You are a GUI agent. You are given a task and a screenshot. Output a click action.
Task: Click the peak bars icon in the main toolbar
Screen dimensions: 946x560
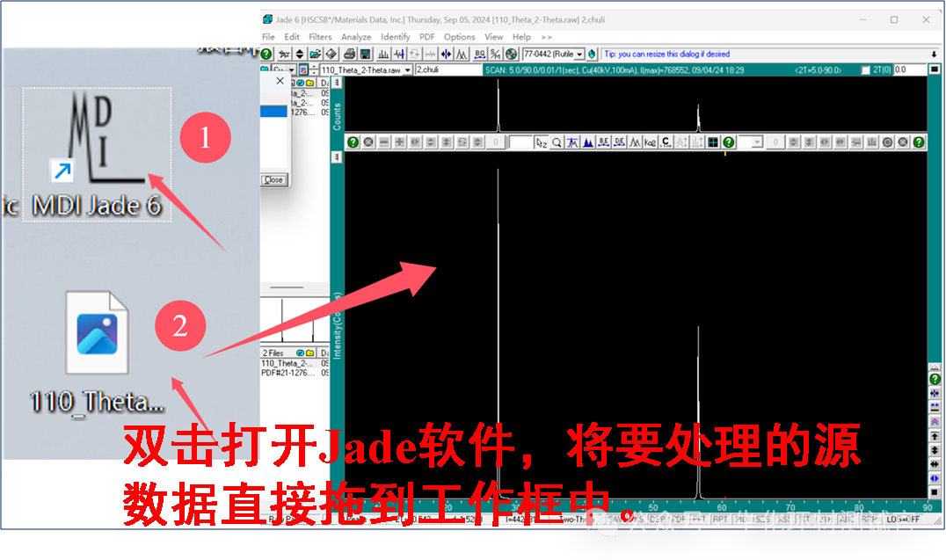coord(383,55)
